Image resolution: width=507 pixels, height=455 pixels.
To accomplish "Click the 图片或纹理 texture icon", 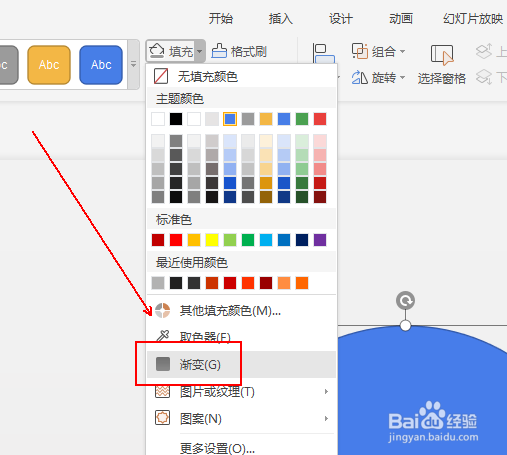I will tap(163, 391).
